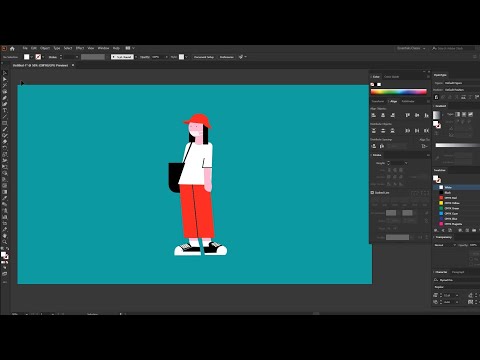
Task: Click vertical distribute center icon
Action: tap(383, 130)
